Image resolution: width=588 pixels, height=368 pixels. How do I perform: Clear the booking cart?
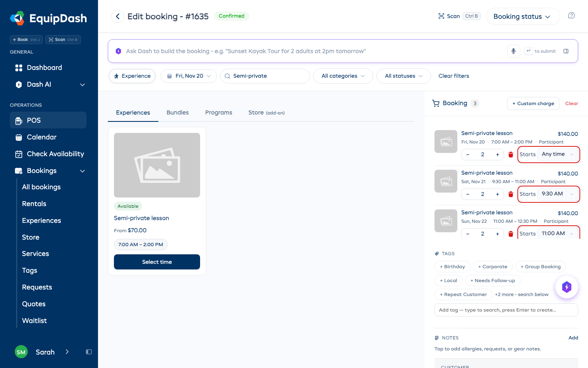click(x=571, y=103)
